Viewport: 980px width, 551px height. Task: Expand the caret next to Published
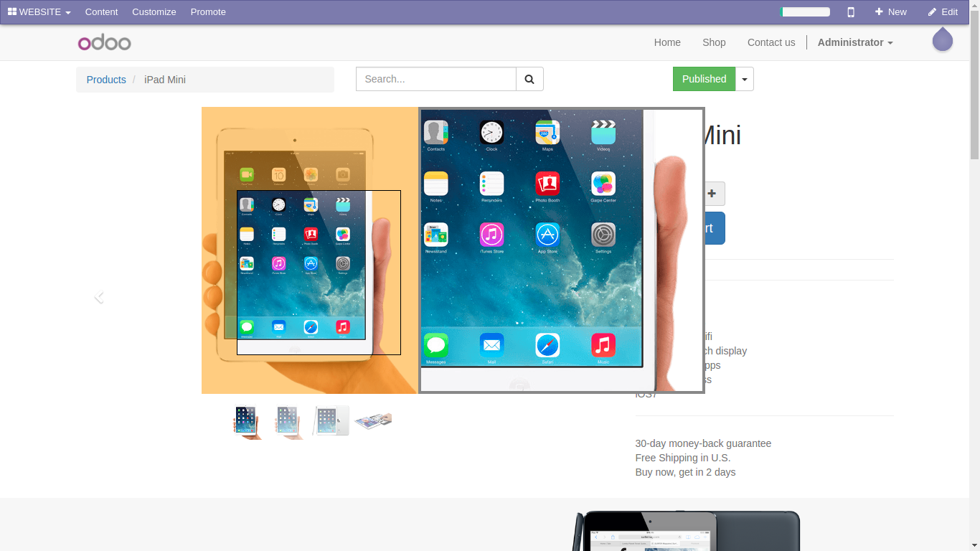tap(745, 79)
